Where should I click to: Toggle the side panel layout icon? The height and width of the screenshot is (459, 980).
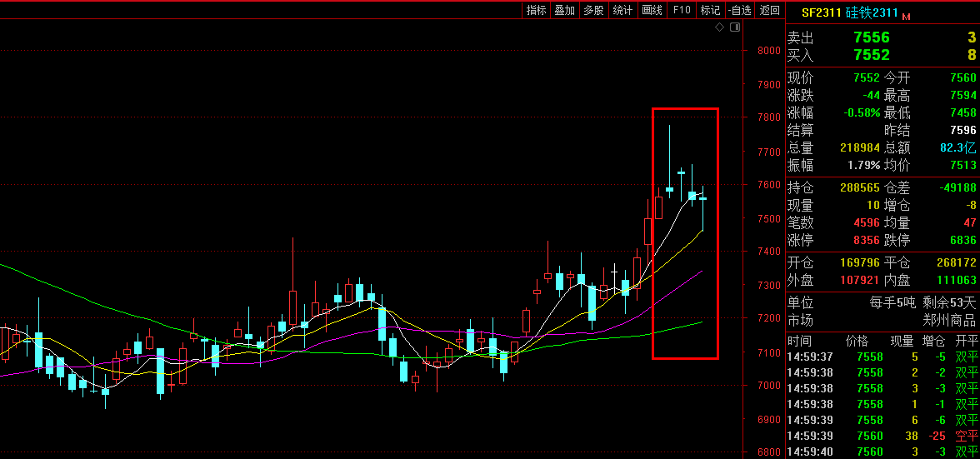[734, 27]
